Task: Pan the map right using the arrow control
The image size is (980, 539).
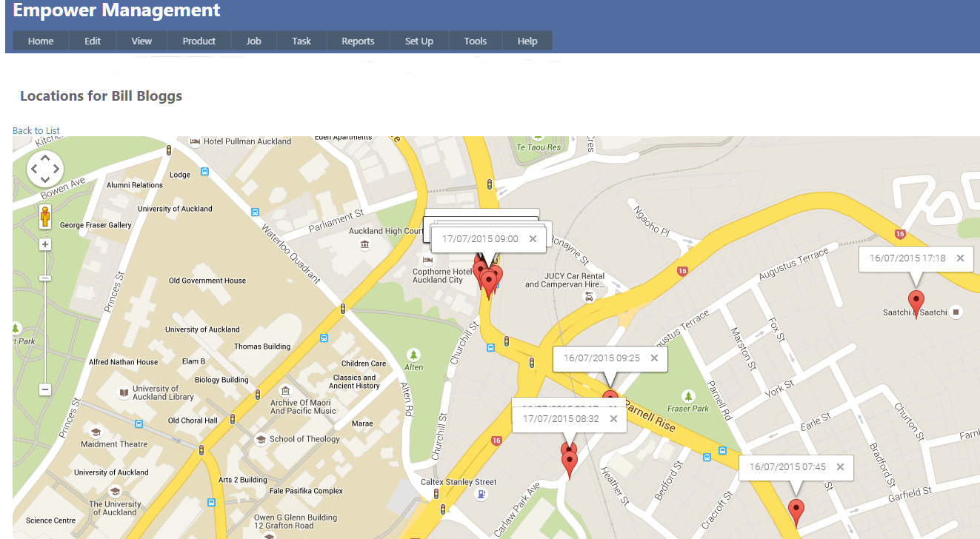Action: [56, 170]
